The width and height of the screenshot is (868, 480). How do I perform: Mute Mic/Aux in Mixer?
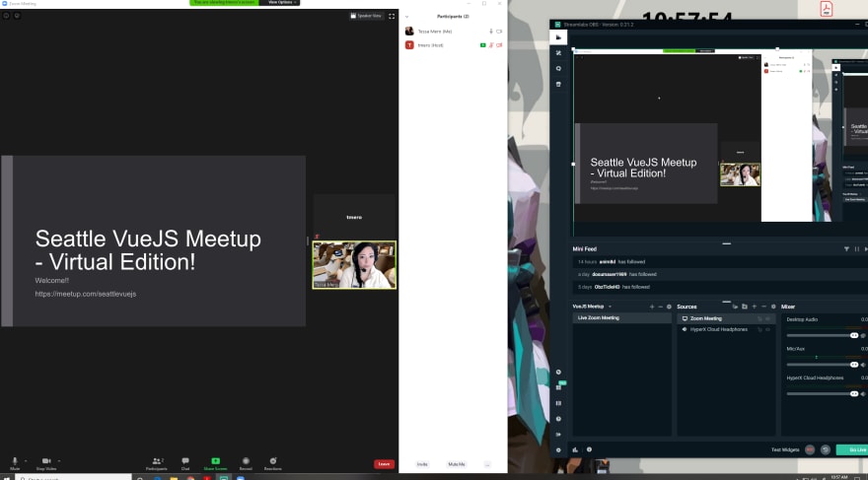click(863, 365)
